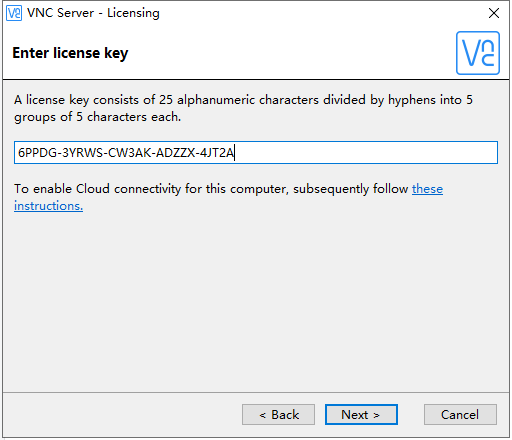Click the blank area below the instructions

pos(256,300)
